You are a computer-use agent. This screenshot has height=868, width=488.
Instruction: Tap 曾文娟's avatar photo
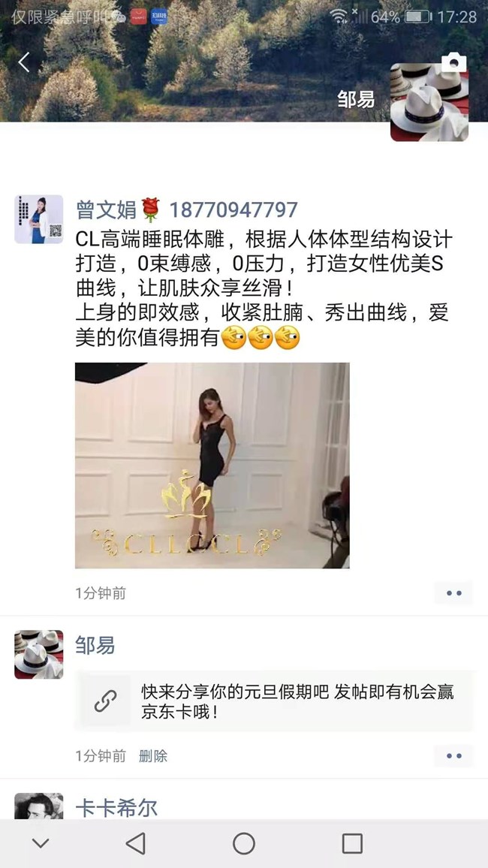click(x=39, y=219)
